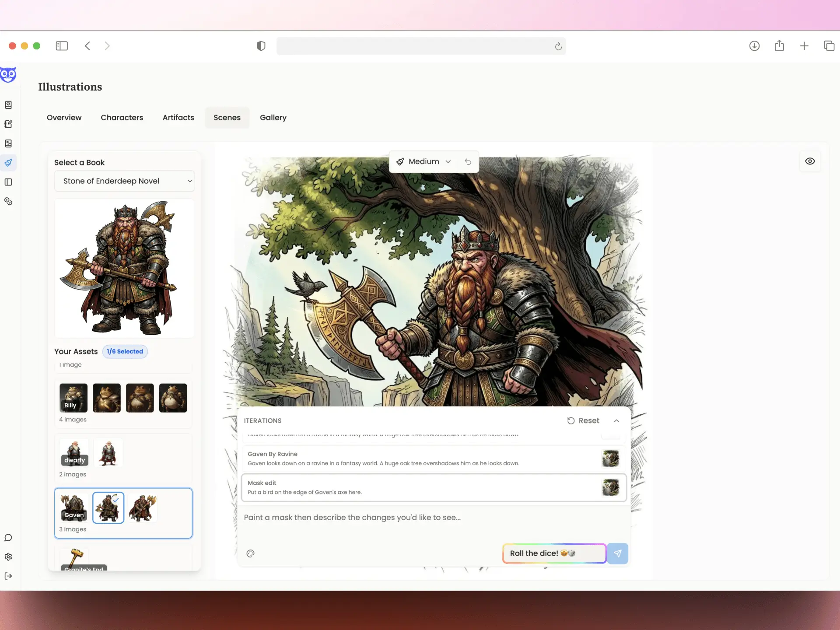Select second image in dwarfy group
Viewport: 840px width, 630px height.
click(108, 453)
